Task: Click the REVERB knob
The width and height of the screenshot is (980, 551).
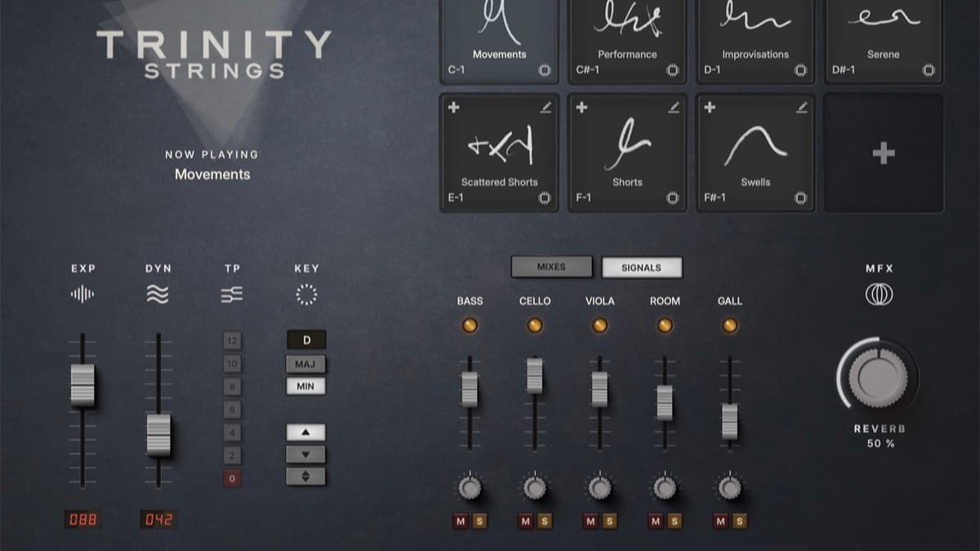Action: click(x=878, y=378)
